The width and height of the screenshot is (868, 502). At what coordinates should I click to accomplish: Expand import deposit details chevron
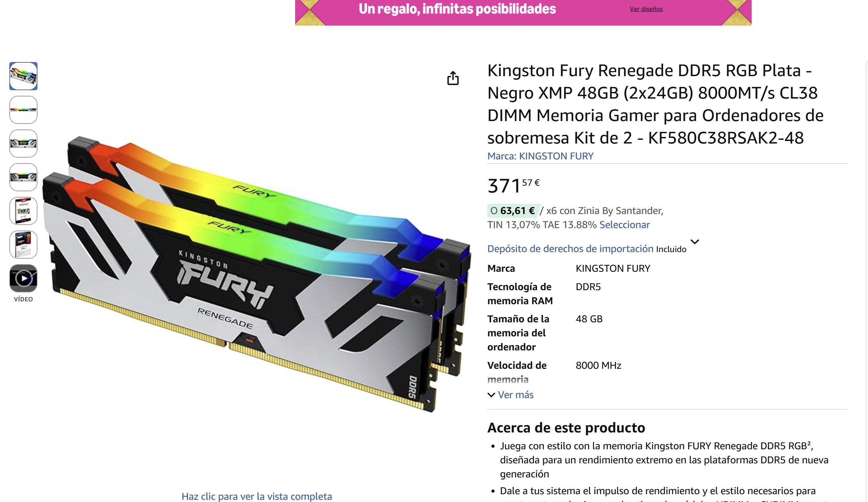click(x=695, y=242)
